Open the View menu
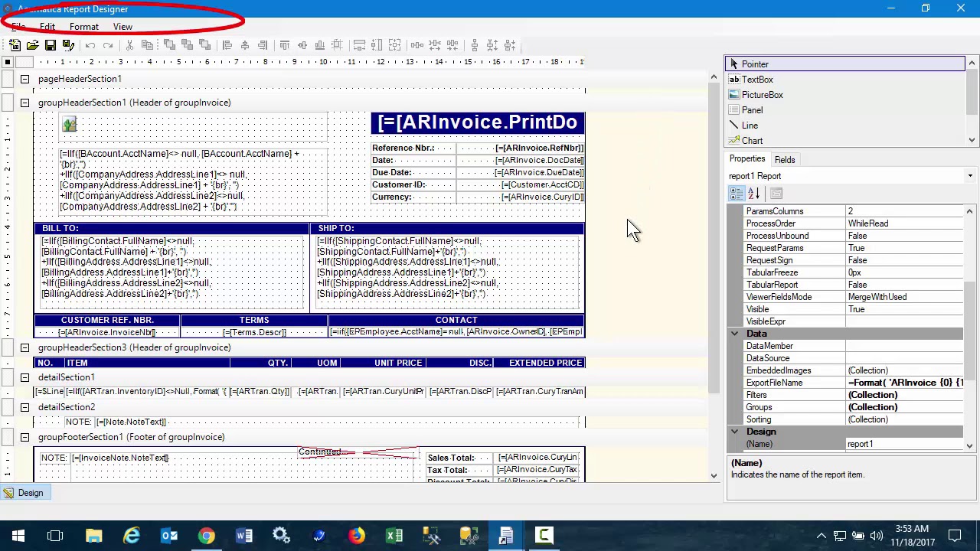This screenshot has width=980, height=551. 122,27
